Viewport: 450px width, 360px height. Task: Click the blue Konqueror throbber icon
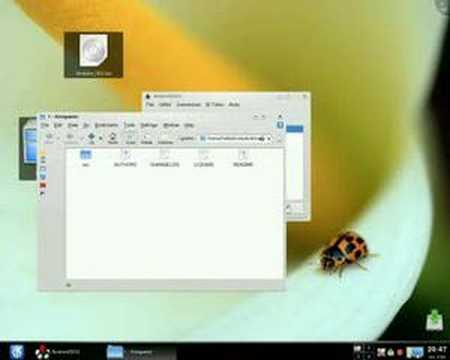[x=280, y=125]
